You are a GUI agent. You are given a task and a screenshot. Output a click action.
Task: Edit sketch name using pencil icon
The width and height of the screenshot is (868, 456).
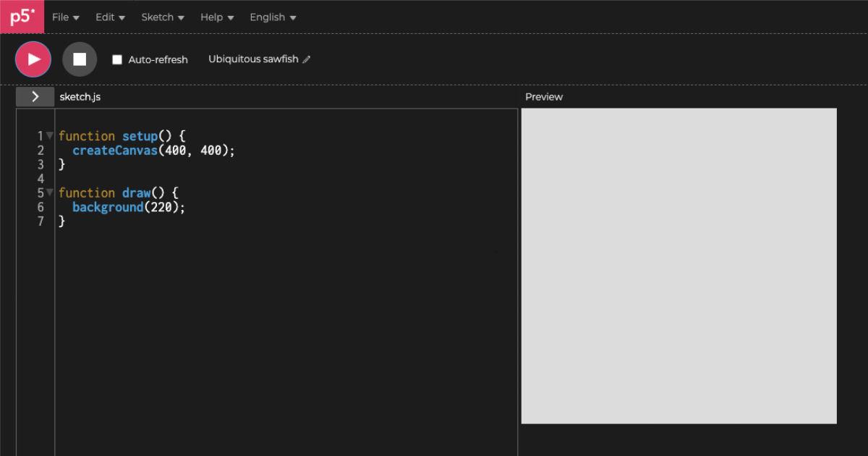click(307, 59)
